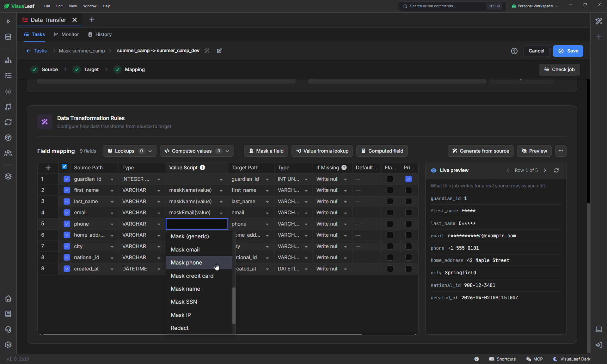Click the value script dropdown list scrollbar

click(x=234, y=306)
